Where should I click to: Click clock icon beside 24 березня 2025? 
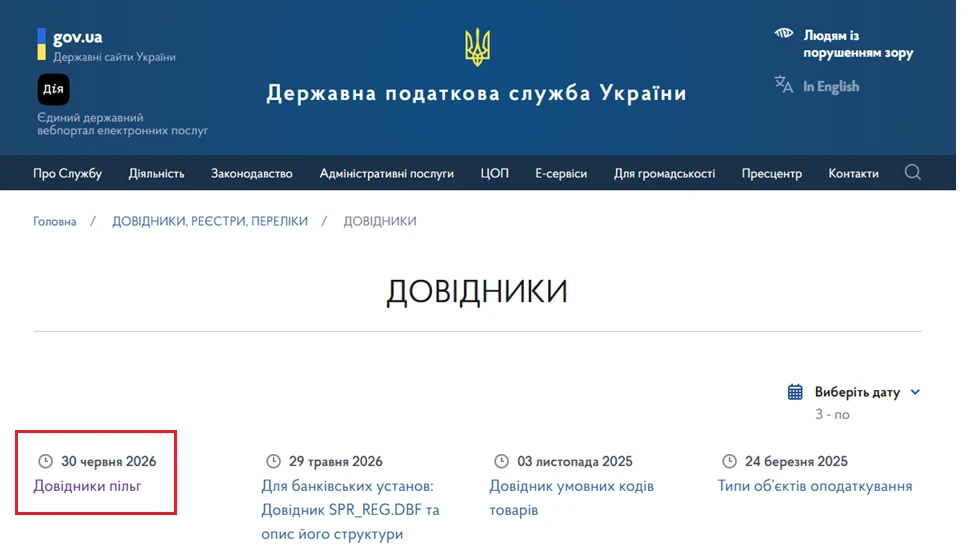[x=729, y=461]
